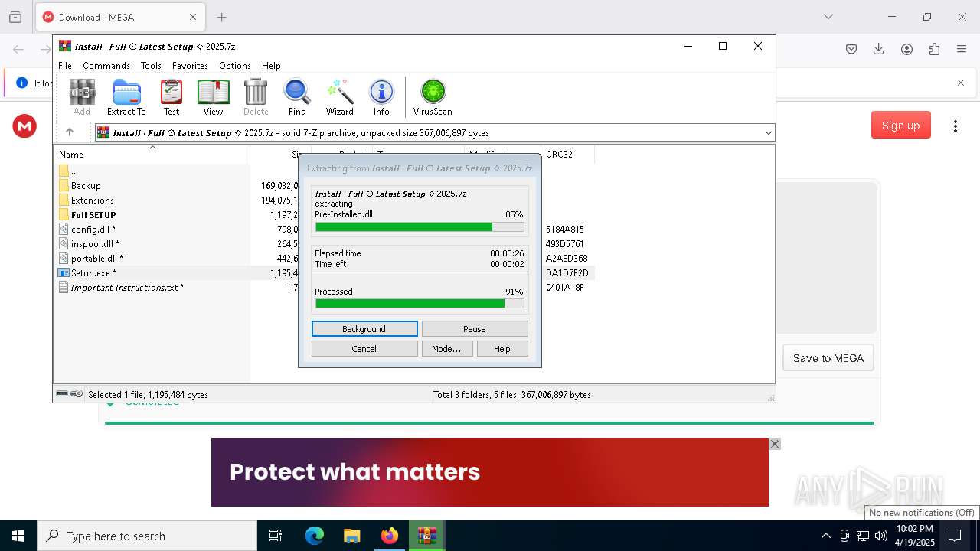Click the key icon in the WinRAR status bar
Viewport: 980px width, 551px height.
click(x=77, y=394)
